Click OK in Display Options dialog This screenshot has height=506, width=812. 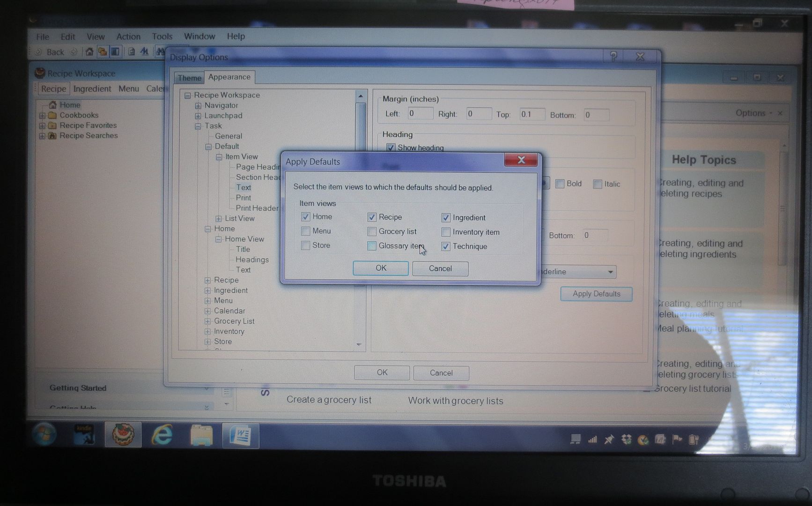coord(382,372)
